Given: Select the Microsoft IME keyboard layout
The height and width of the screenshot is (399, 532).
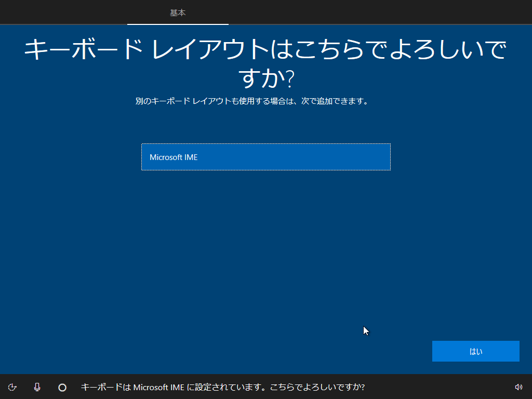Looking at the screenshot, I should point(265,157).
